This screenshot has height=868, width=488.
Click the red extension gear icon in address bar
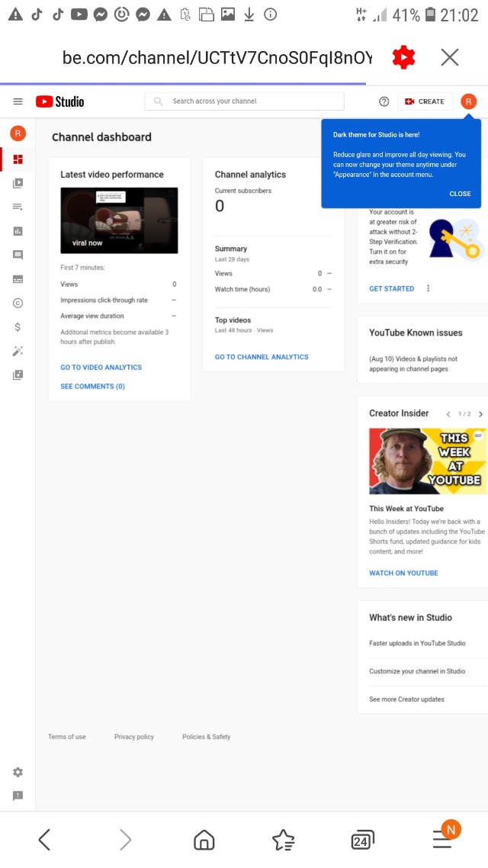click(x=403, y=57)
